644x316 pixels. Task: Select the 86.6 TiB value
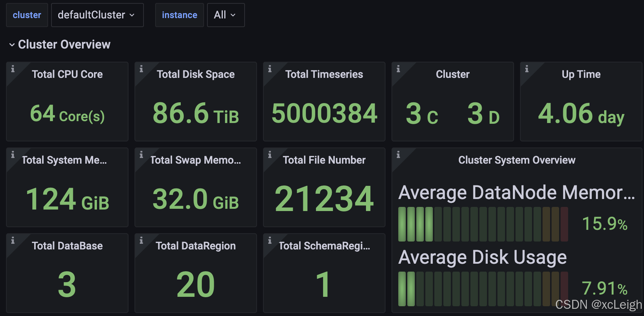pyautogui.click(x=196, y=113)
